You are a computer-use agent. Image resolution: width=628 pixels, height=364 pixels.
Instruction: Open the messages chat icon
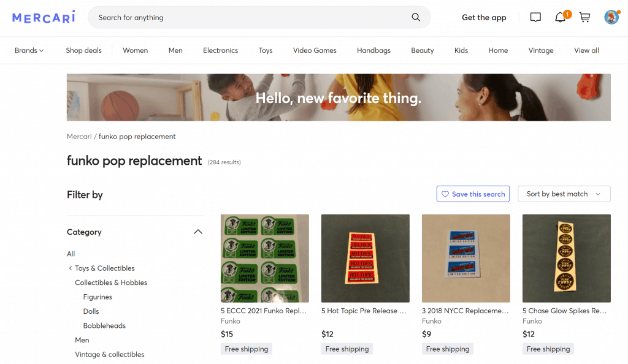coord(535,18)
